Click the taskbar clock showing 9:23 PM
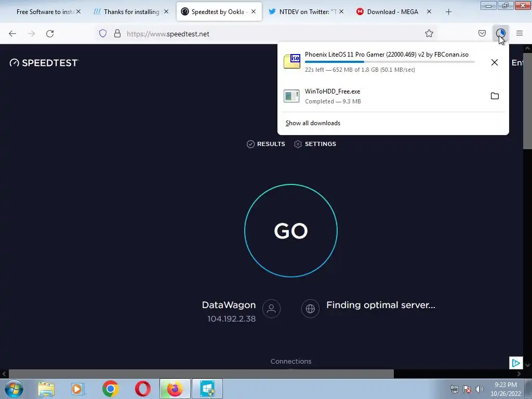 click(x=506, y=389)
